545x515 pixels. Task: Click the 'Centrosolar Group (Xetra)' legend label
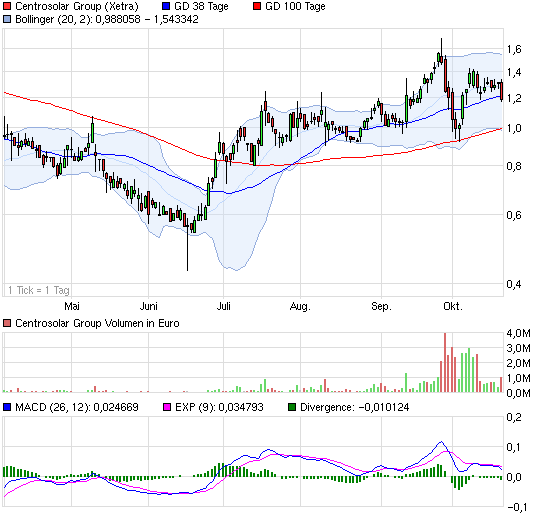coord(77,6)
